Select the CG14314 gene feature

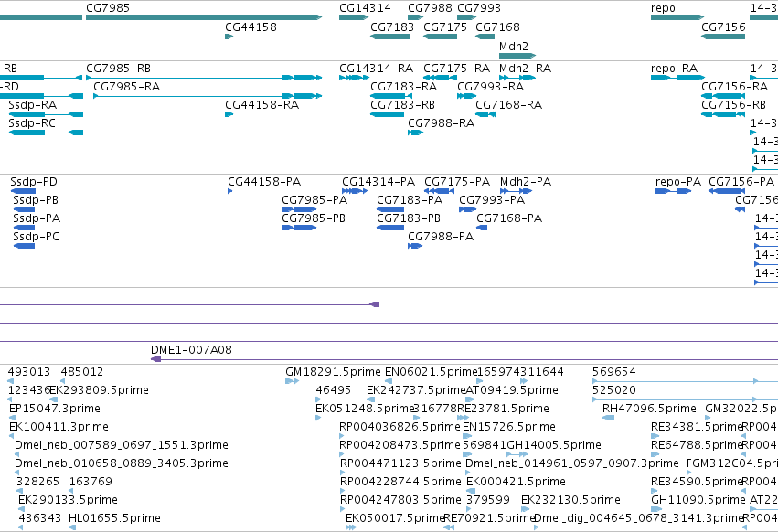coord(354,17)
